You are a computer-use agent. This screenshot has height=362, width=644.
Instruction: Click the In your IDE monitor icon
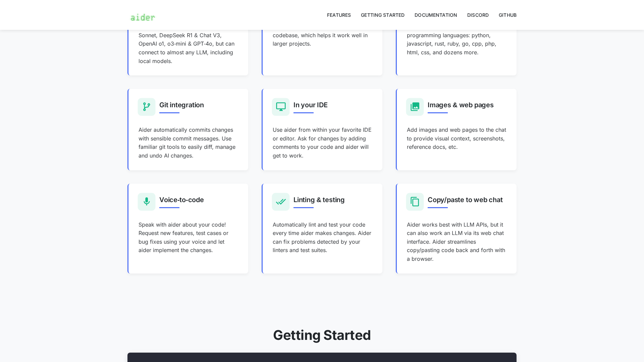281,107
